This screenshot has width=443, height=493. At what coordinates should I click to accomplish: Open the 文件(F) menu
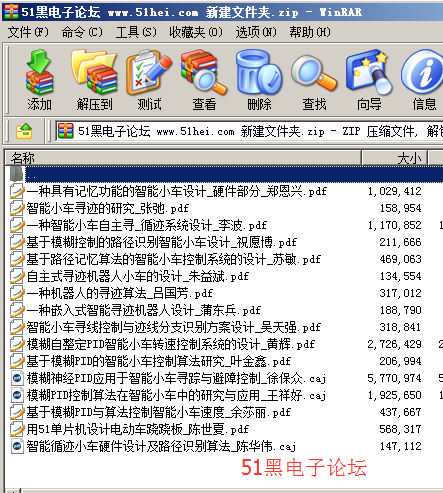point(28,32)
